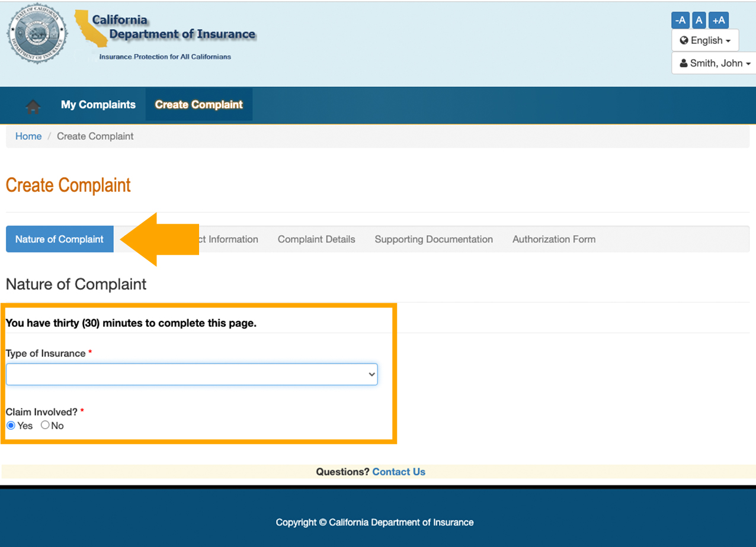756x547 pixels.
Task: Go to the Home breadcrumb link
Action: point(28,136)
